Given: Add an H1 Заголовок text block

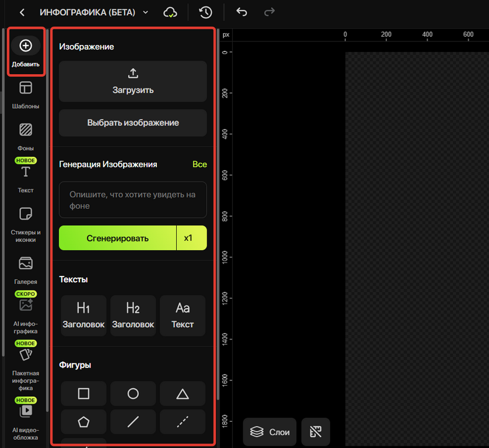Looking at the screenshot, I should 83,316.
